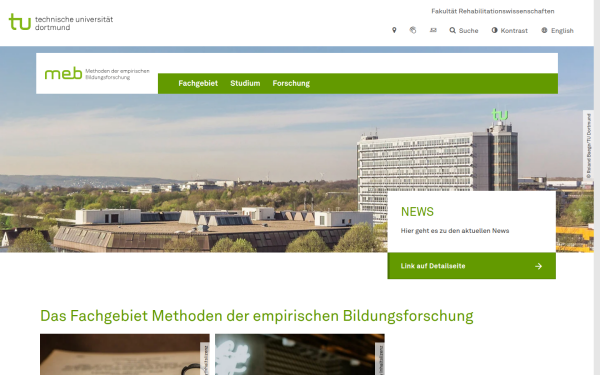Switch language to English

click(558, 31)
